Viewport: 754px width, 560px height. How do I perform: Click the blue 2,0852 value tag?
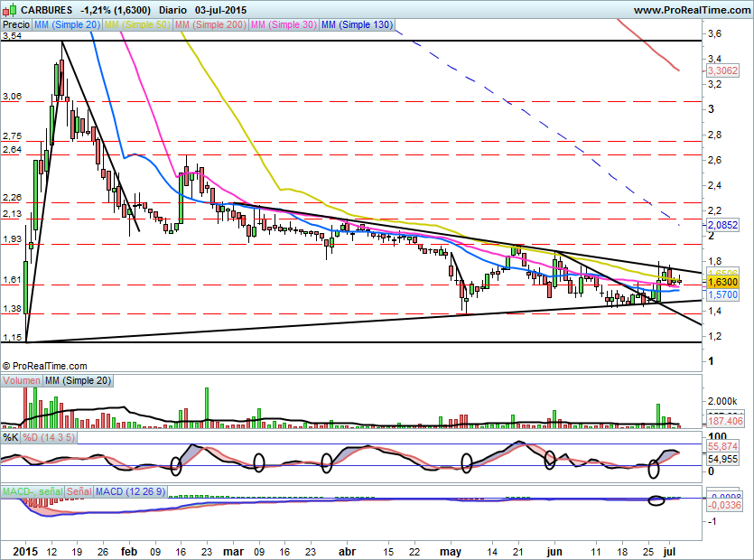pyautogui.click(x=722, y=224)
